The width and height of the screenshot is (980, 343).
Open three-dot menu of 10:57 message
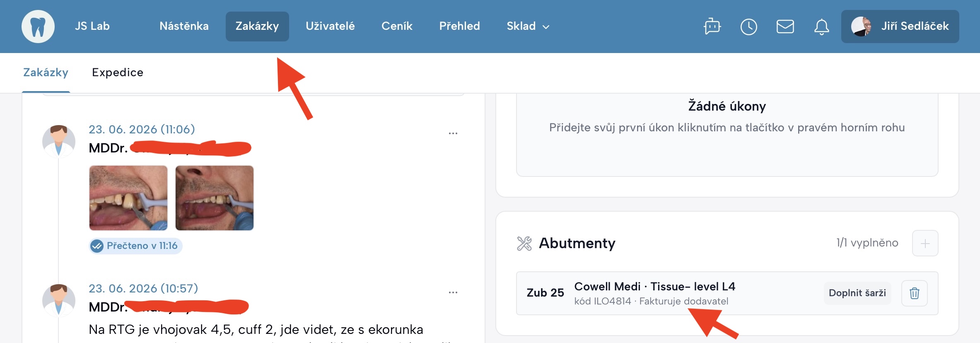453,292
